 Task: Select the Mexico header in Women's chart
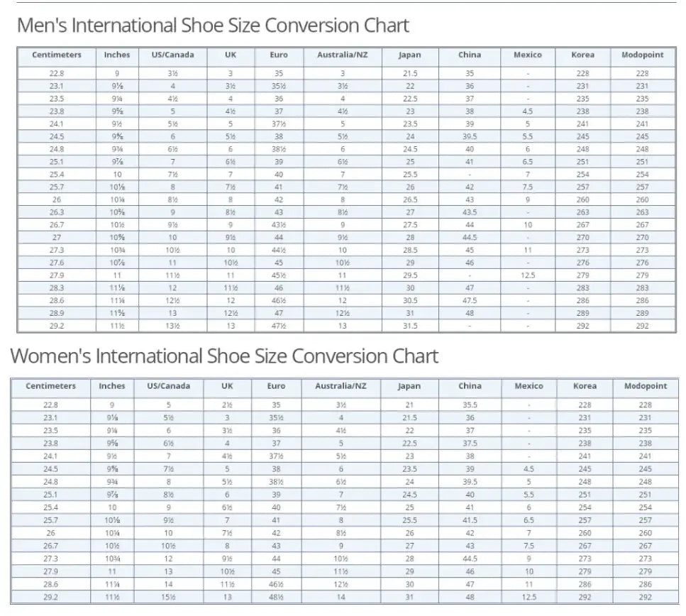click(x=529, y=387)
